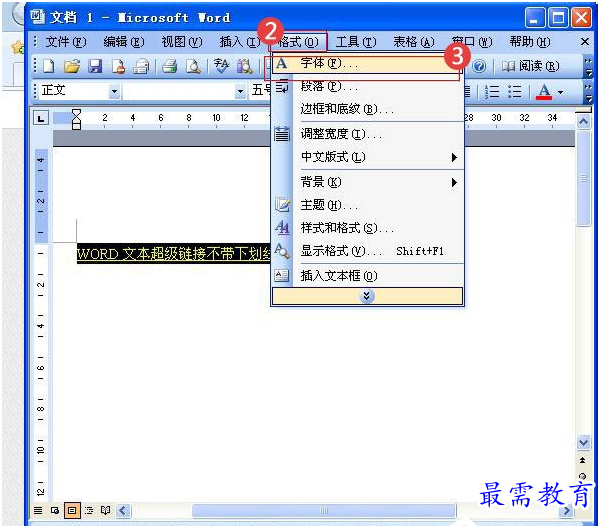Expand Formatting toolbar options arrow

tap(588, 92)
